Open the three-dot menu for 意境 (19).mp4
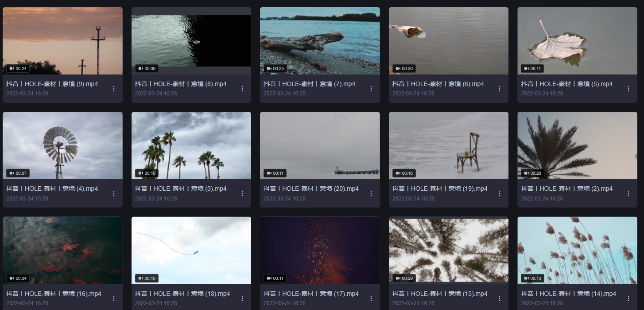The height and width of the screenshot is (310, 644). coord(500,193)
